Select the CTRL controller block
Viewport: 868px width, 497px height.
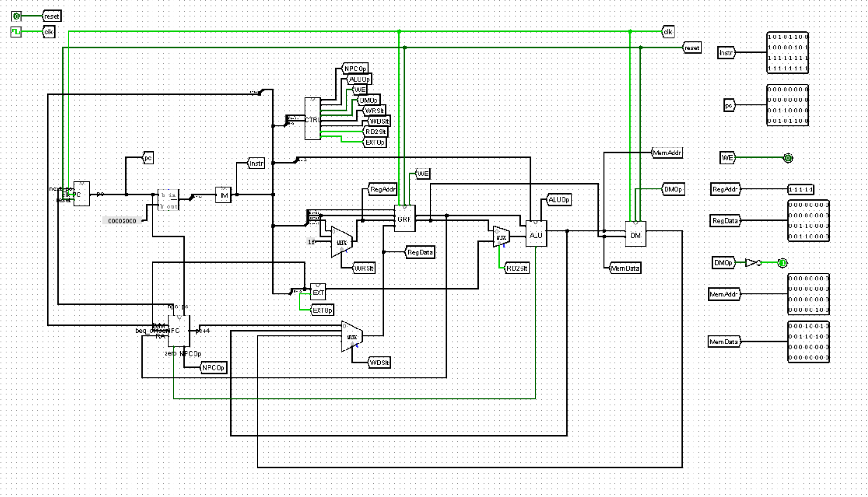tap(312, 119)
